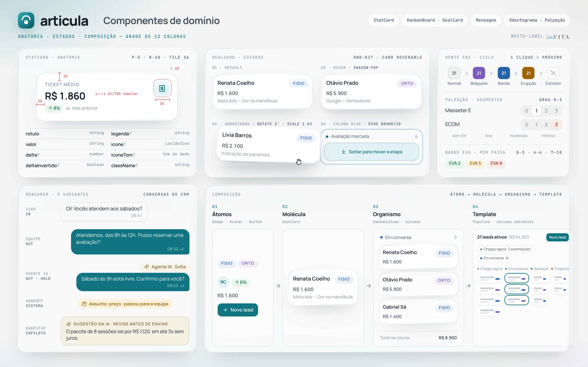The width and height of the screenshot is (588, 367).
Task: Click the dollar receipt icon in Ticket Médio card
Action: [162, 88]
